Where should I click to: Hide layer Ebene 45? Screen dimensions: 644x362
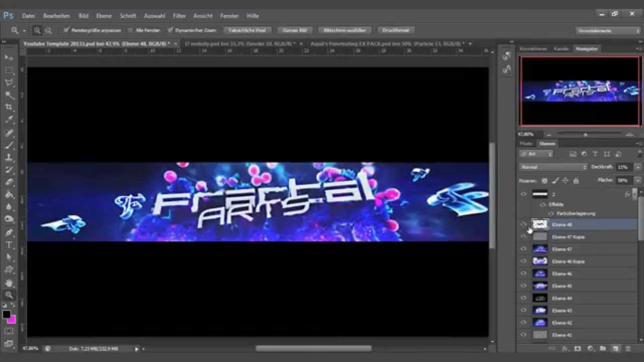point(524,286)
